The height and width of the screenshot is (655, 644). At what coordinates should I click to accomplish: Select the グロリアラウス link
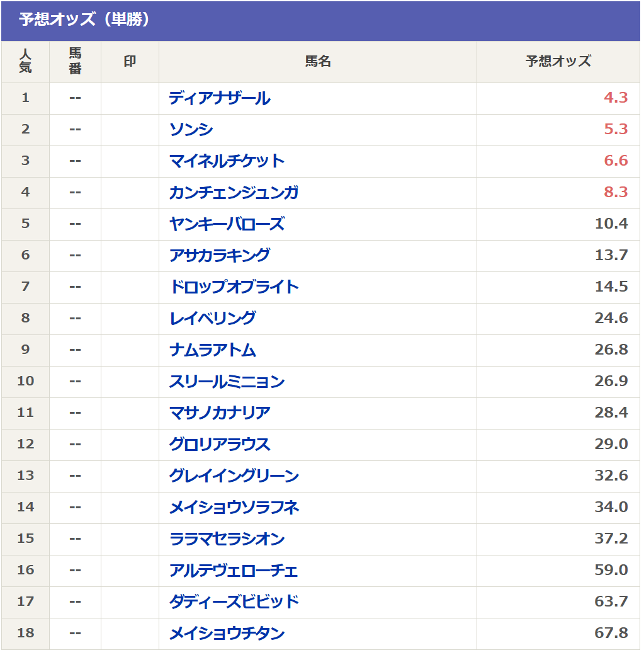pos(219,445)
